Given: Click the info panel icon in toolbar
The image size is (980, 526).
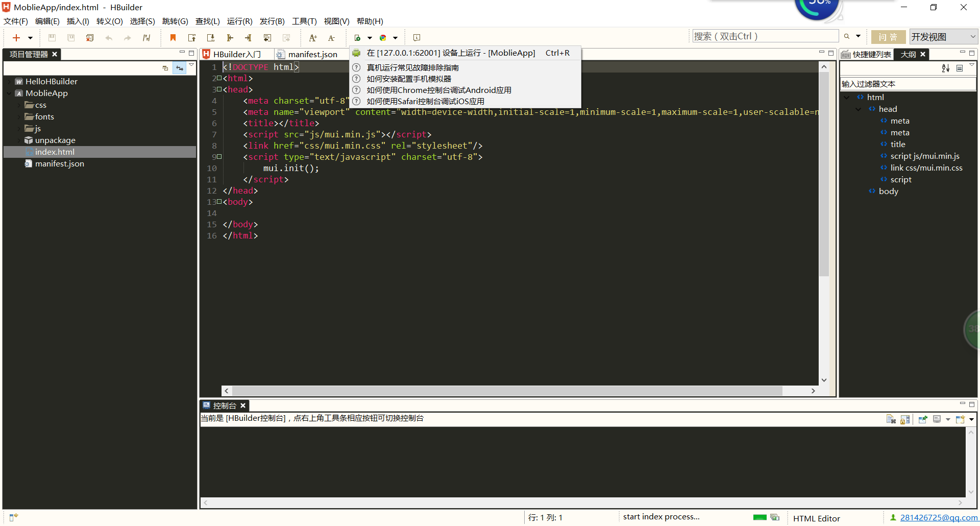Looking at the screenshot, I should pos(416,38).
